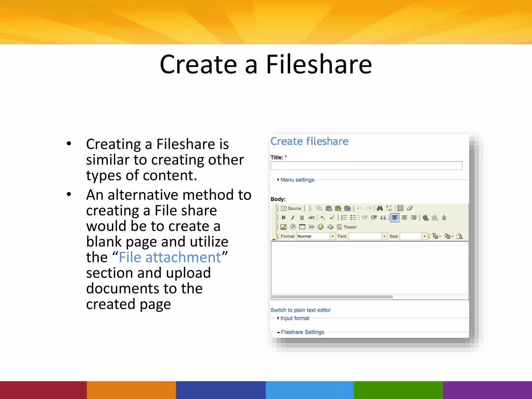This screenshot has width=532, height=399.
Task: Toggle Subscript formatting
Action: click(323, 218)
